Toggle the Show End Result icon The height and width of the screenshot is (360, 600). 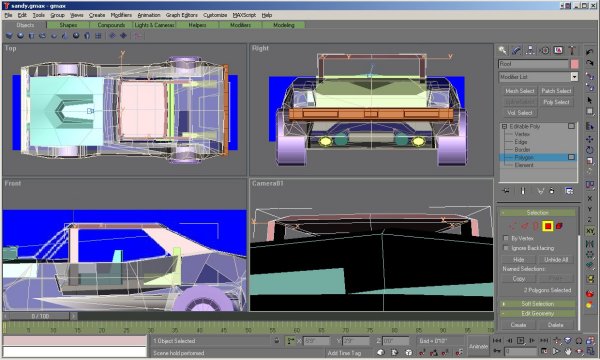coord(523,191)
